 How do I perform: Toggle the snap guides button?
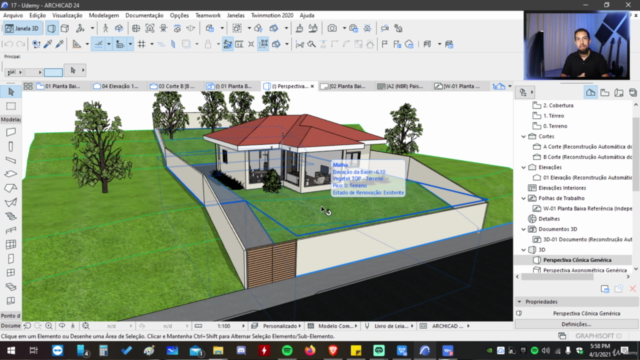coord(99,44)
